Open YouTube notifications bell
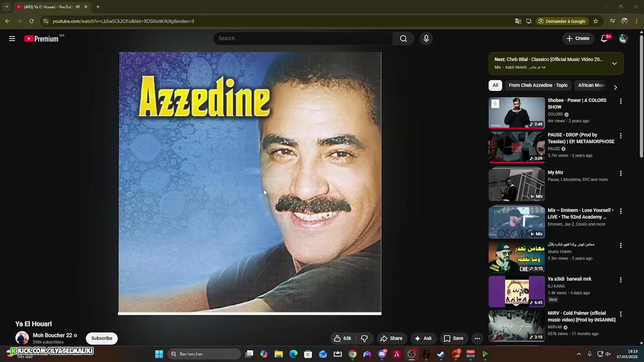The image size is (644, 362). pos(605,39)
